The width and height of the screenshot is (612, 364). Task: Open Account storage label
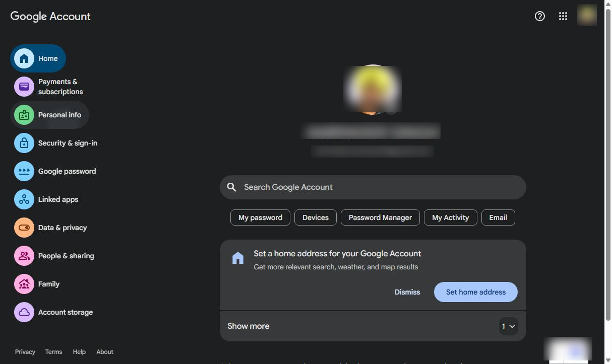tap(66, 312)
